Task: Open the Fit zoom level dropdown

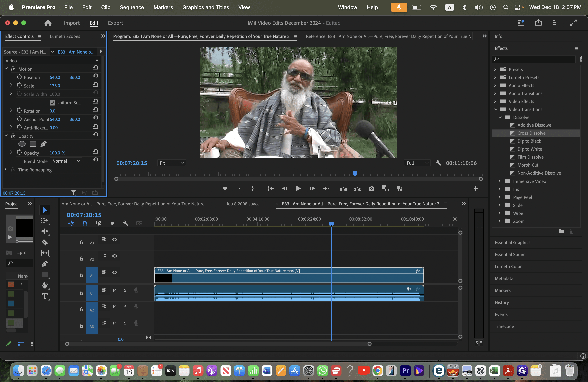Action: pos(171,163)
